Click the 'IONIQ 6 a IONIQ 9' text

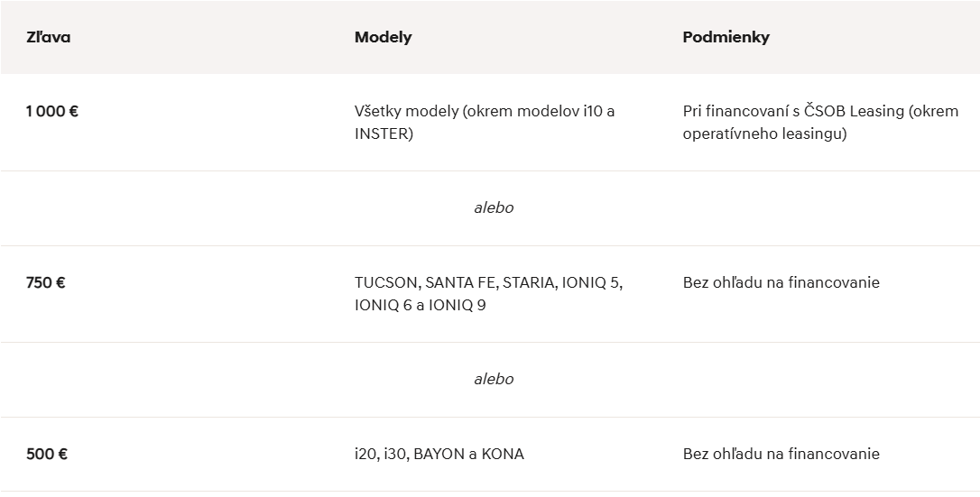[420, 306]
